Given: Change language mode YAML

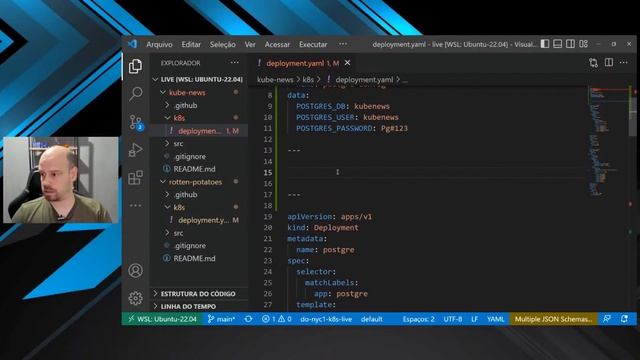Looking at the screenshot, I should (x=496, y=319).
